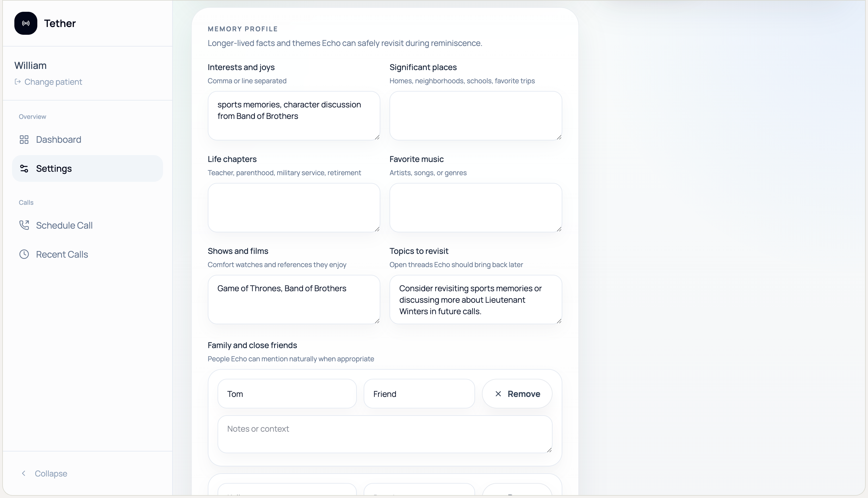The width and height of the screenshot is (868, 498).
Task: Click the Change patient exit icon
Action: (18, 82)
